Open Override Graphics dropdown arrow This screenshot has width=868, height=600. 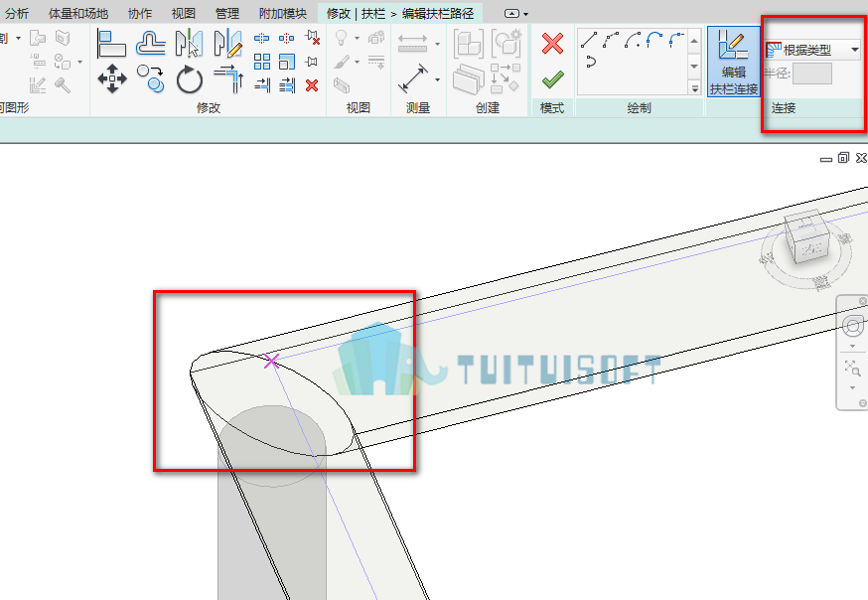point(357,62)
